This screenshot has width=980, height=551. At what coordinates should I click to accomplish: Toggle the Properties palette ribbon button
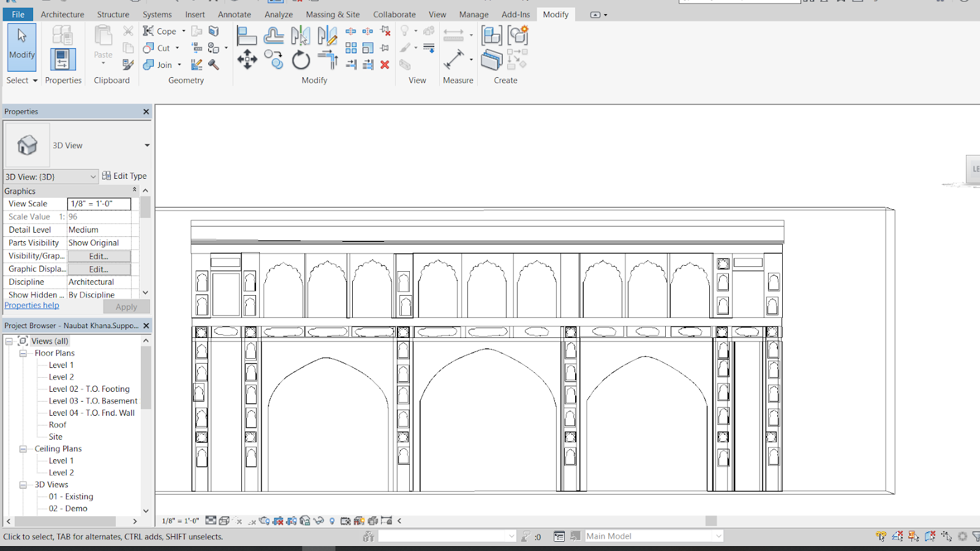[x=62, y=60]
